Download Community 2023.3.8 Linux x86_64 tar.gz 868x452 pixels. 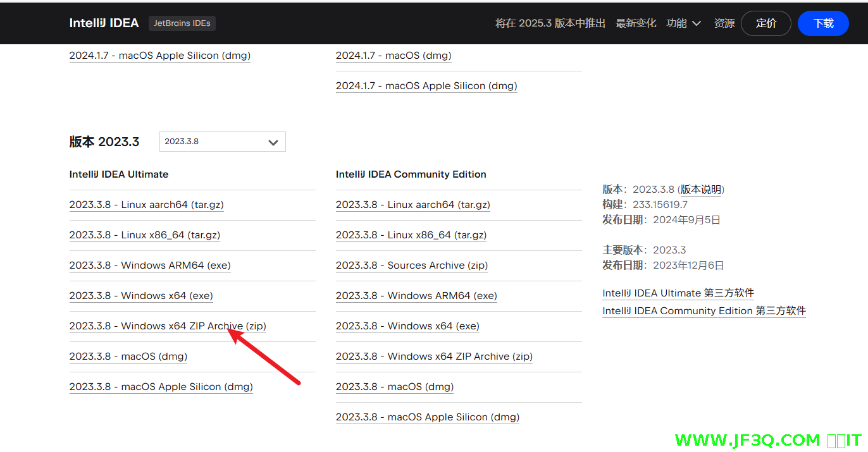click(x=411, y=235)
